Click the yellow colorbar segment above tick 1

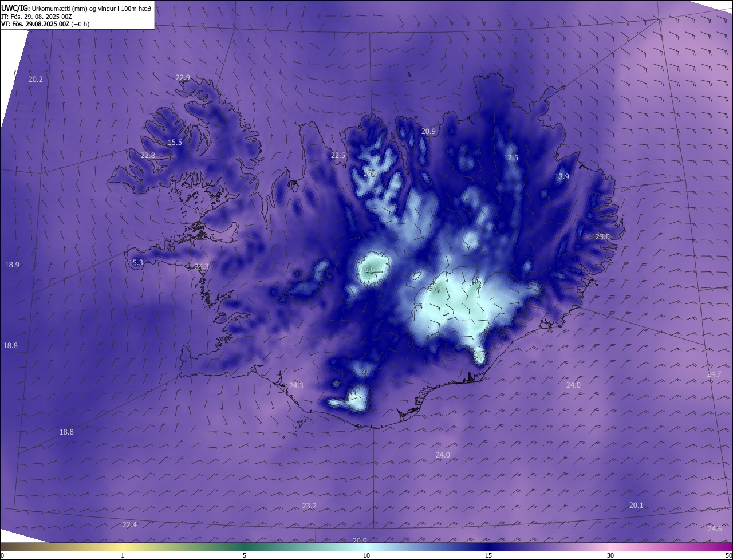click(x=123, y=547)
